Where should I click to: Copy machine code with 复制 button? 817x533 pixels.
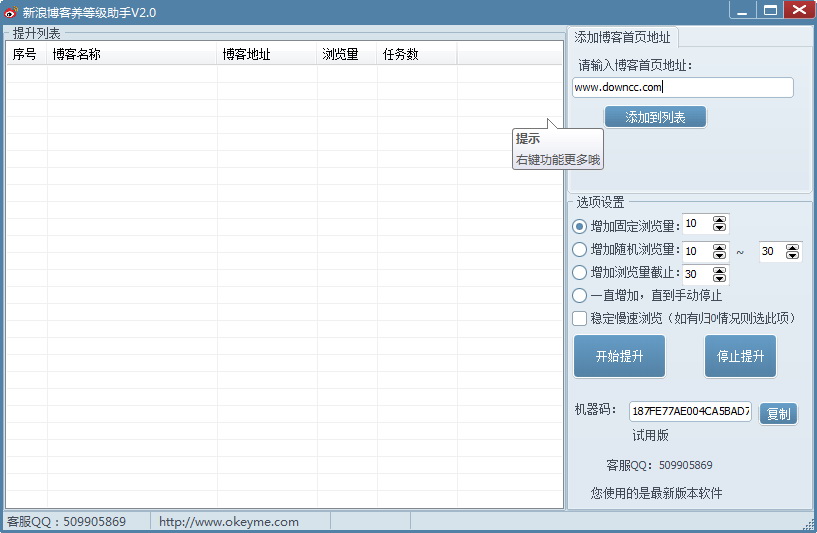[778, 414]
